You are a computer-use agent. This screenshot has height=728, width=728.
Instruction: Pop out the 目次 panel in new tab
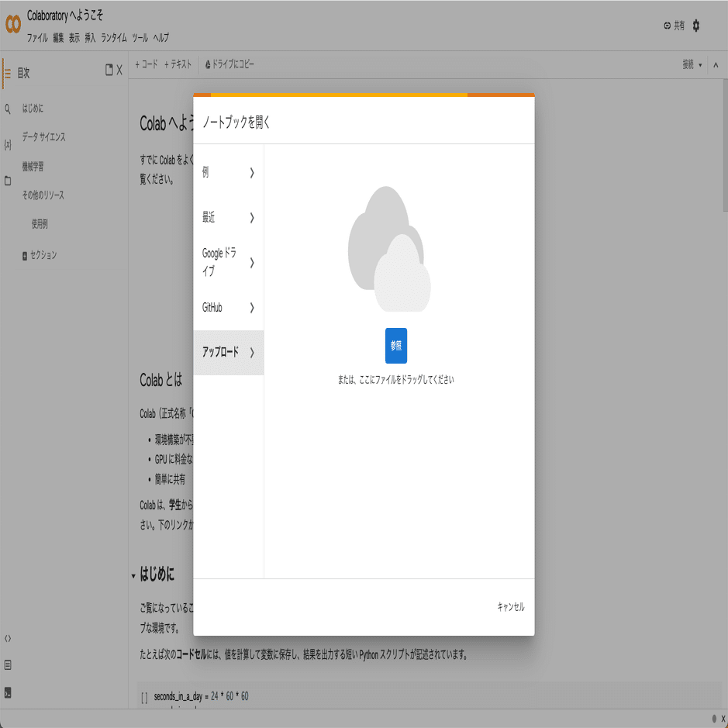[x=109, y=70]
